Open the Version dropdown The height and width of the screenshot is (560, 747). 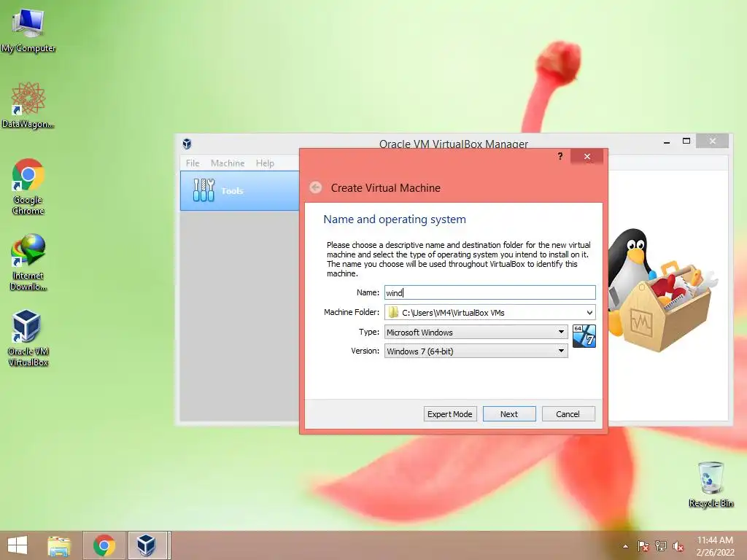click(x=476, y=351)
